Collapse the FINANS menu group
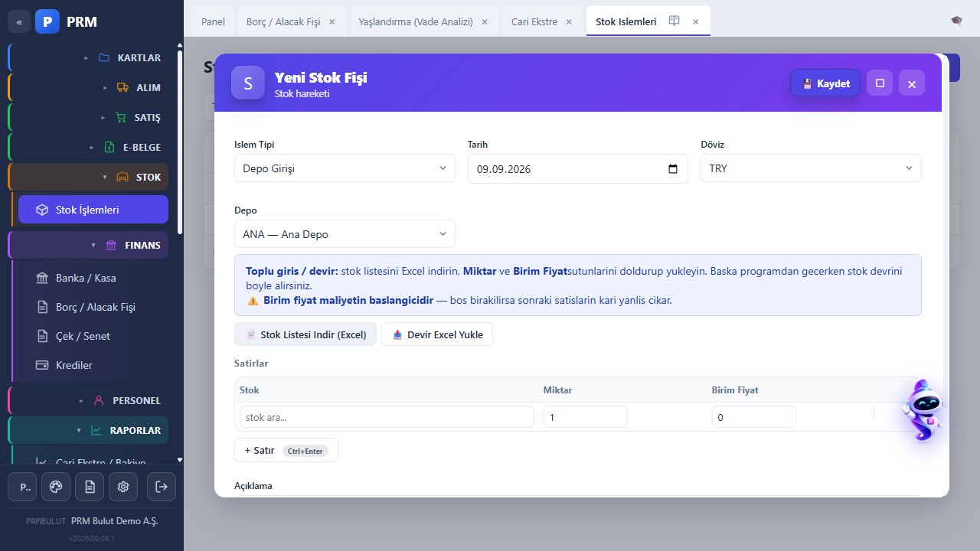Screen dimensions: 980x551 click(x=88, y=245)
